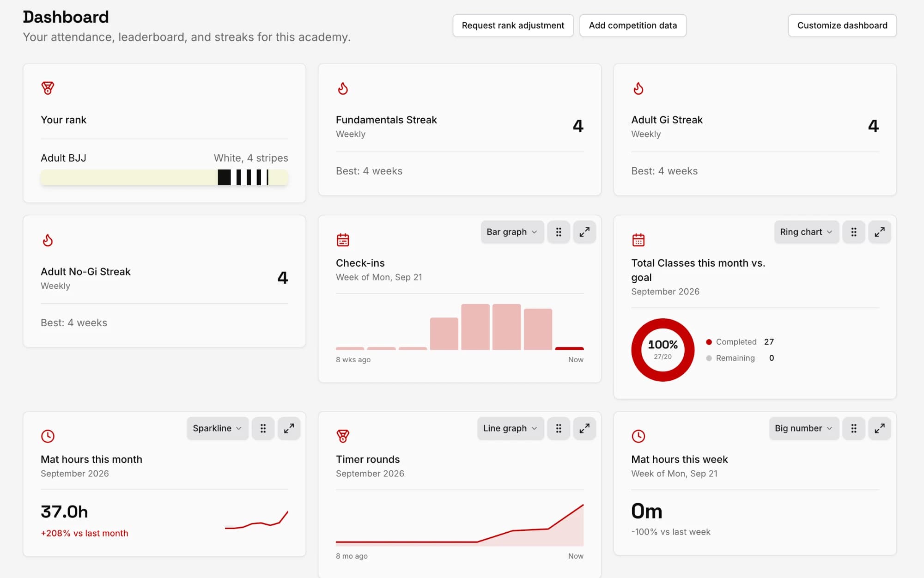Click Add competition data button
Viewport: 924px width, 578px height.
click(632, 25)
